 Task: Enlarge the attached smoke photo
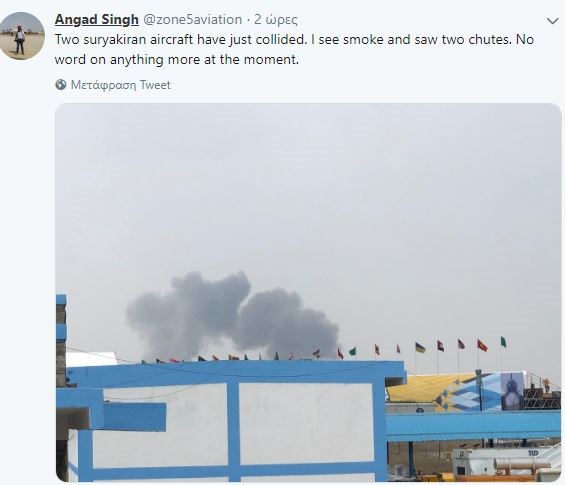(x=308, y=292)
